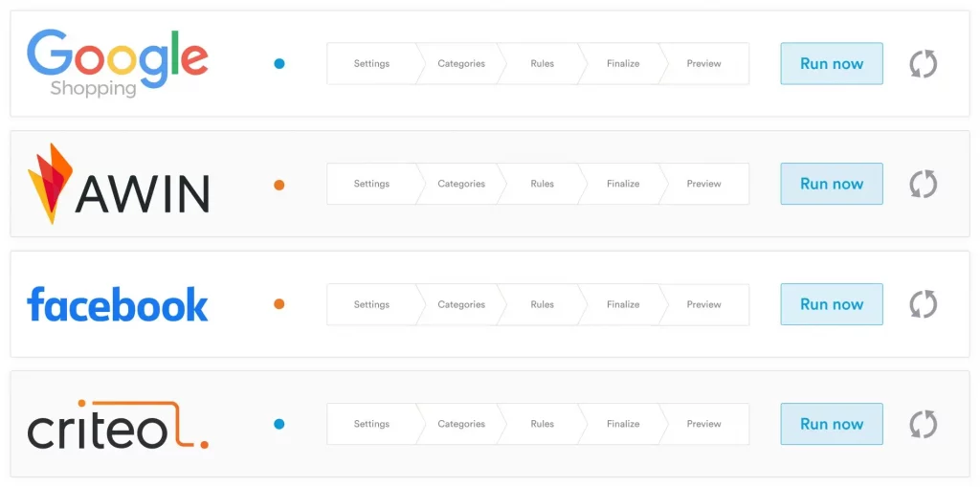
Task: Open Rules step for AWIN
Action: coord(542,184)
